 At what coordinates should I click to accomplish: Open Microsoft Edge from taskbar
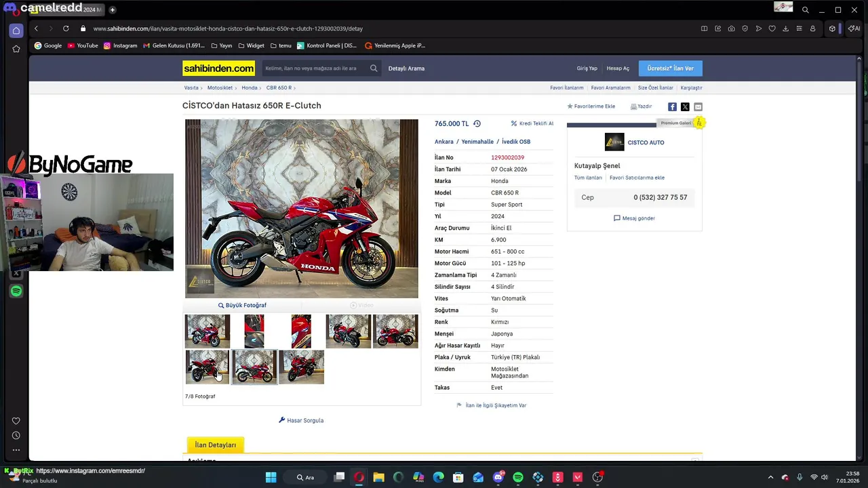(438, 477)
